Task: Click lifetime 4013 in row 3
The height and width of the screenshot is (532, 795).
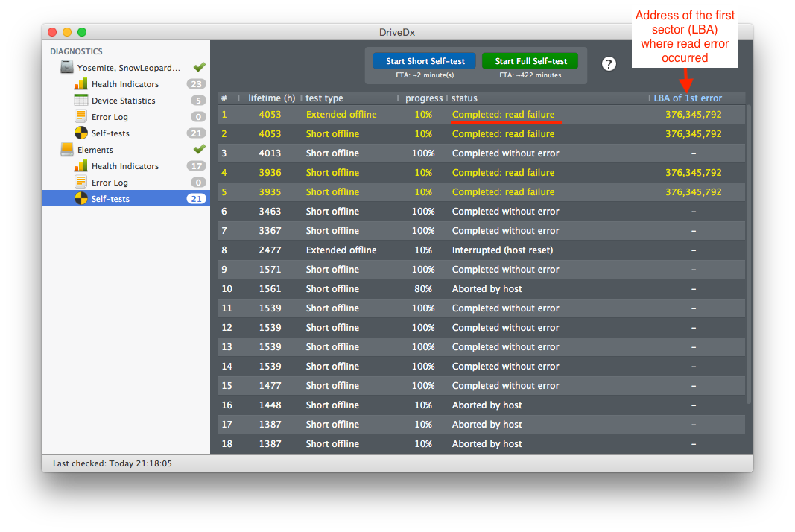Action: click(270, 153)
